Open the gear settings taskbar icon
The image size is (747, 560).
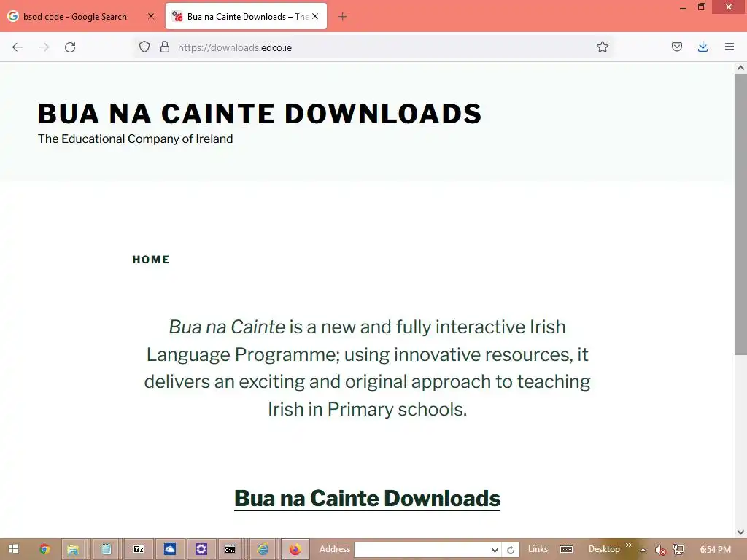201,550
